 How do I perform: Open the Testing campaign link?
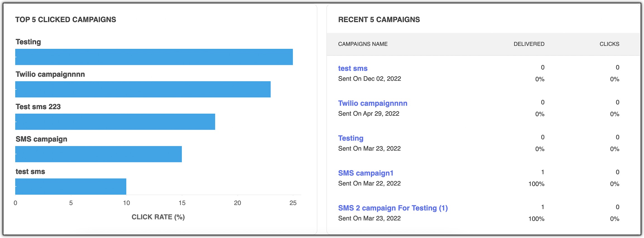click(351, 138)
